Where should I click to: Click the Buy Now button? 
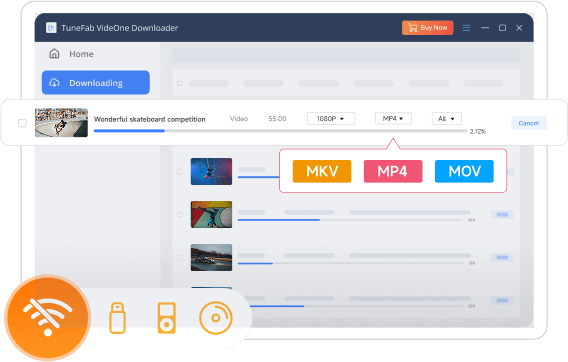tap(427, 28)
